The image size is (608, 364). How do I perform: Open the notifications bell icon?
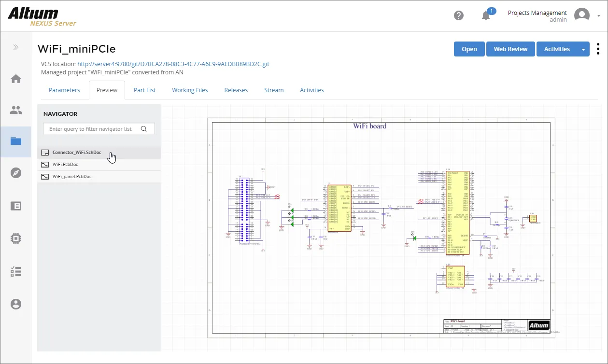tap(486, 15)
